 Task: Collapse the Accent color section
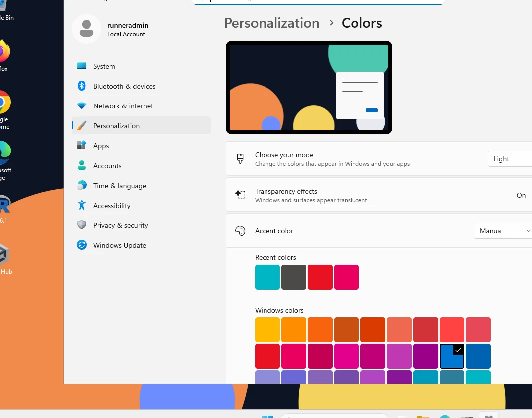pyautogui.click(x=379, y=231)
